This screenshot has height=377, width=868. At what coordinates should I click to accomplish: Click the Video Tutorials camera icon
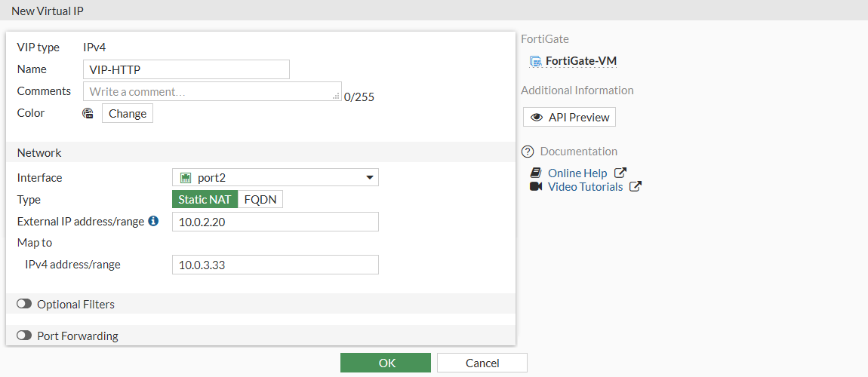[x=536, y=187]
